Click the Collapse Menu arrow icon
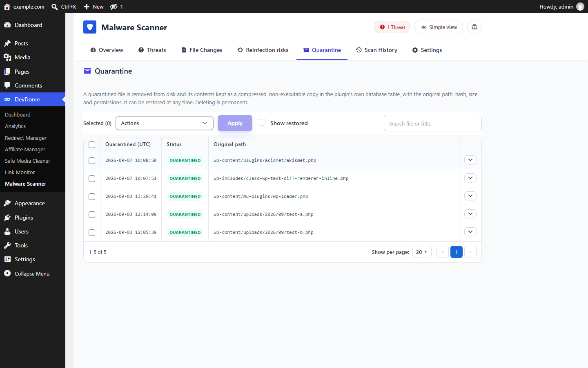The height and width of the screenshot is (368, 588). (7, 274)
